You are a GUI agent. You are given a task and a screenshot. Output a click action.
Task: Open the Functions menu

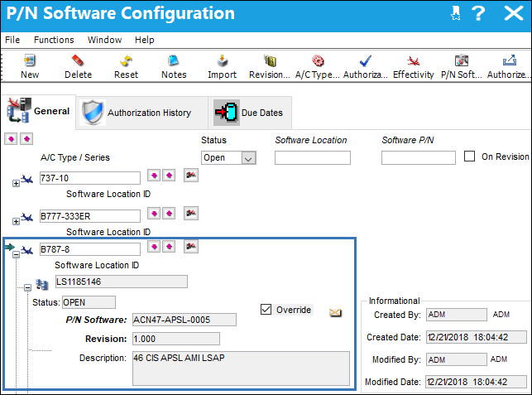click(54, 40)
